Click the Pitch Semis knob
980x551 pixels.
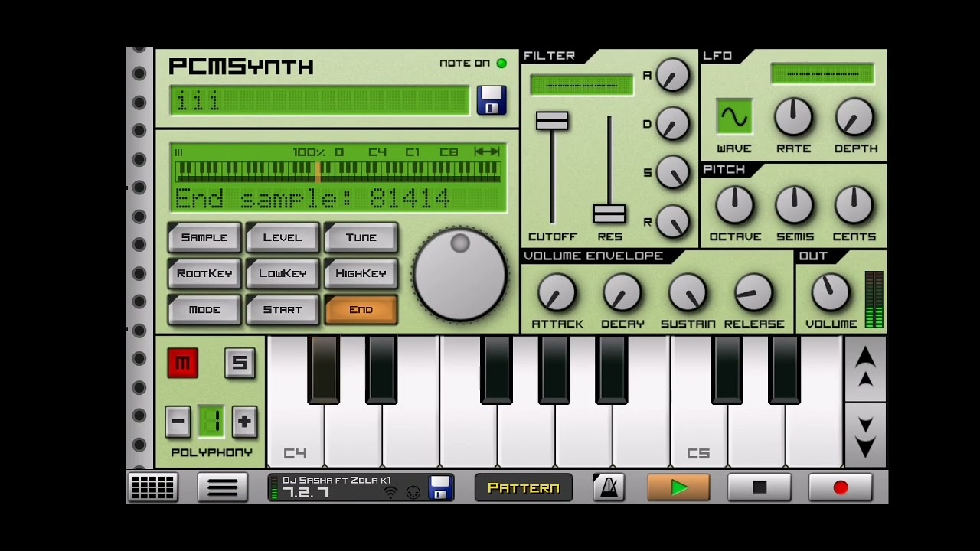pyautogui.click(x=795, y=205)
